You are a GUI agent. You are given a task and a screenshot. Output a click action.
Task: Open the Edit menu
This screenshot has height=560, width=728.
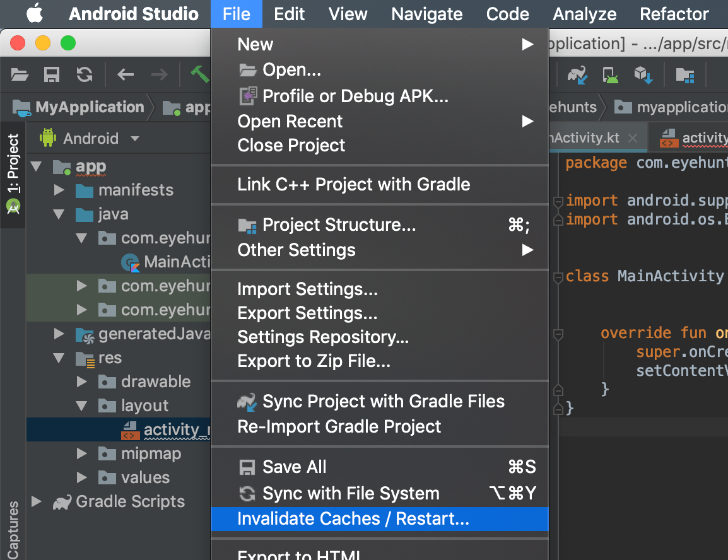pyautogui.click(x=289, y=14)
